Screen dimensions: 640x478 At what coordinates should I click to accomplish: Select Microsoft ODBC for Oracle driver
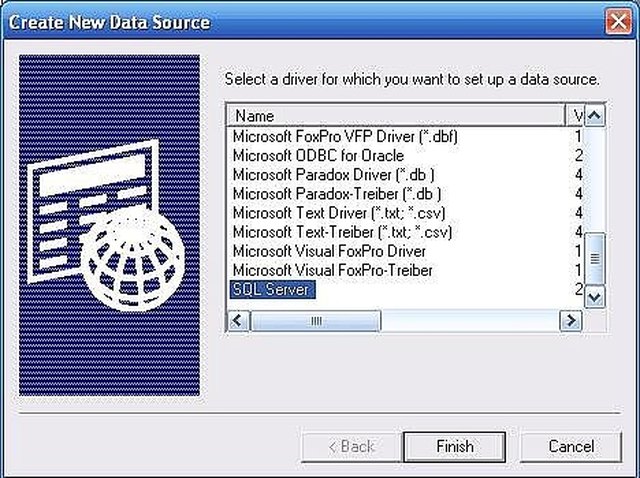point(318,155)
